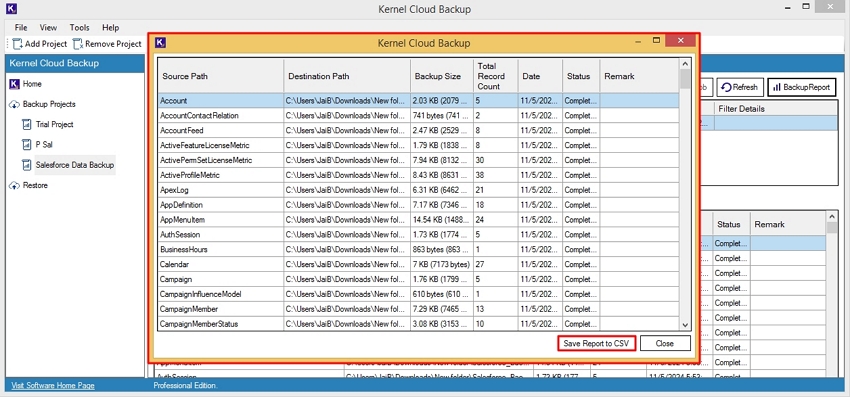Image resolution: width=850 pixels, height=397 pixels.
Task: Select P Sal project in tree
Action: pyautogui.click(x=44, y=145)
